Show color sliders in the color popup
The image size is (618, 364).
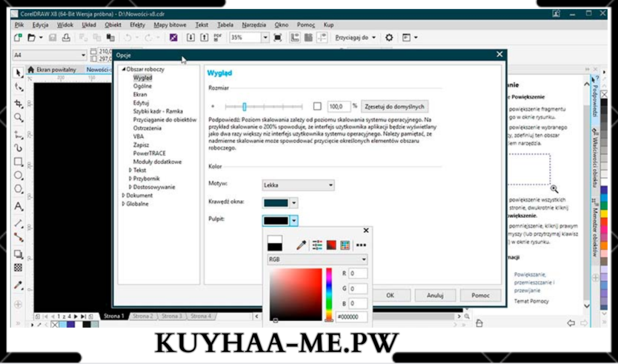click(317, 245)
